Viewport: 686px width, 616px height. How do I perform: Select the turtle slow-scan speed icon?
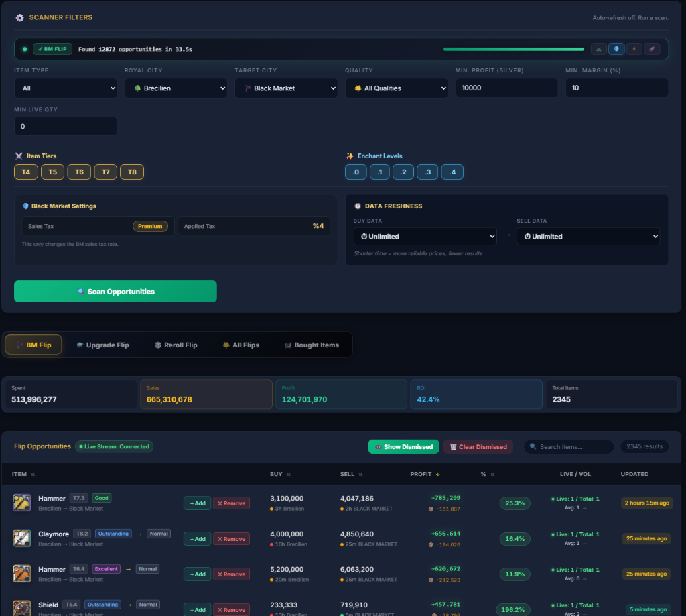pos(598,49)
